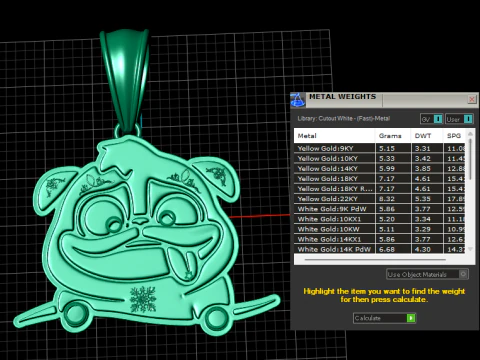Select the Yellow Gold:18KY R... row
480x360 pixels.
(379, 189)
